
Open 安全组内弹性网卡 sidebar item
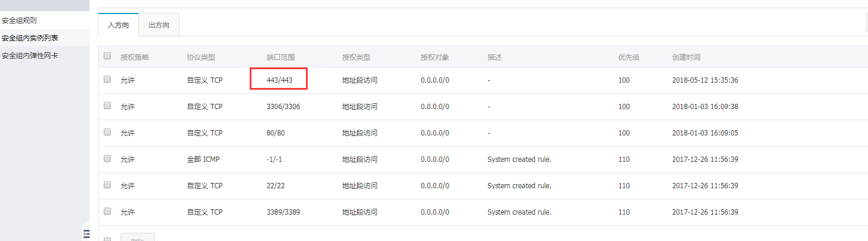(x=30, y=56)
